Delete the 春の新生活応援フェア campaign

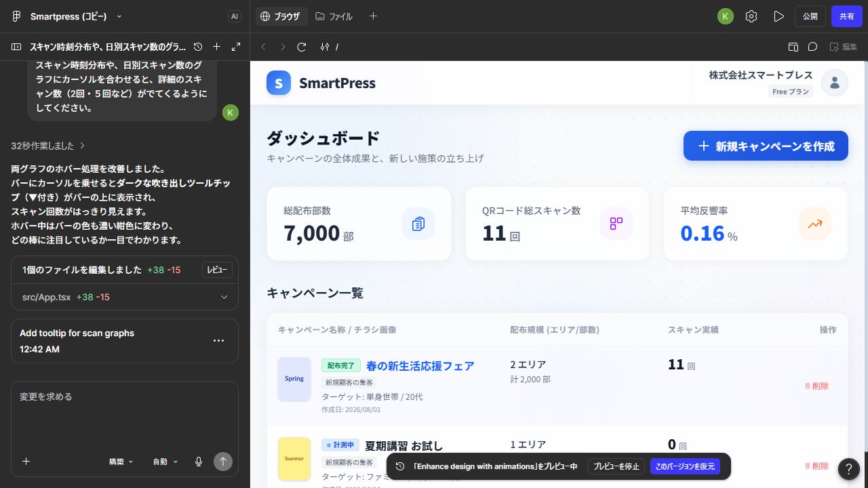pos(816,386)
